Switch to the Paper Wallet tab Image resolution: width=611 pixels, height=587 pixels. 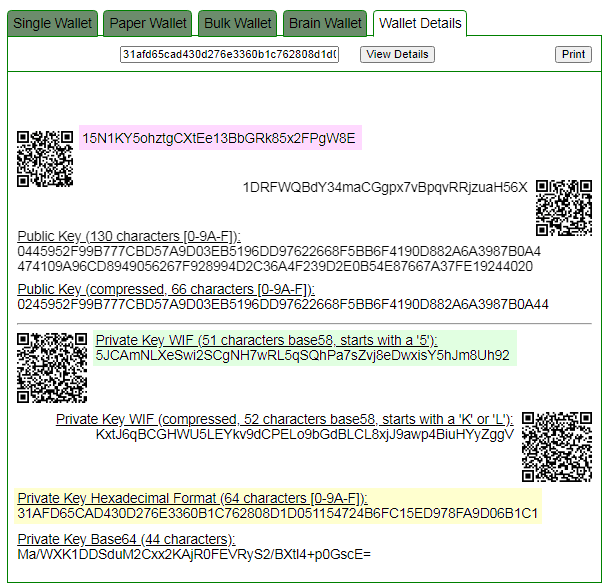coord(148,23)
